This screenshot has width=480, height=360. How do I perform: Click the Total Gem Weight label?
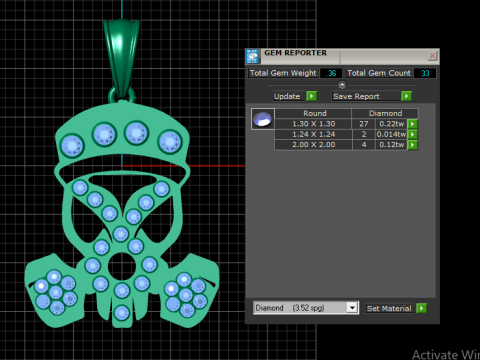coord(283,73)
